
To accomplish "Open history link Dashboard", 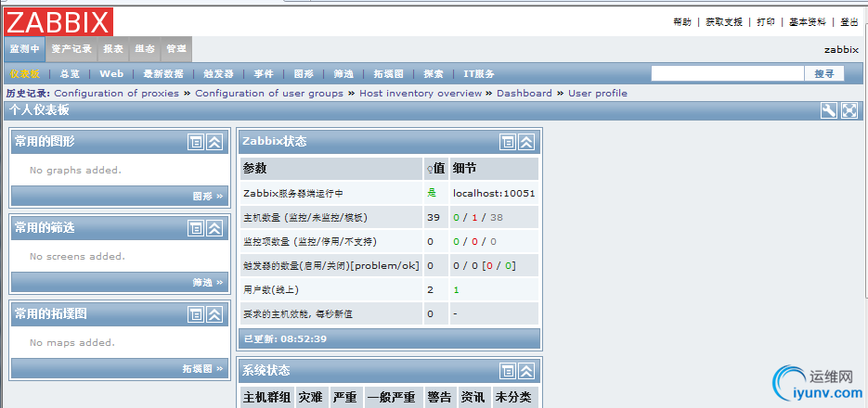I will click(525, 93).
